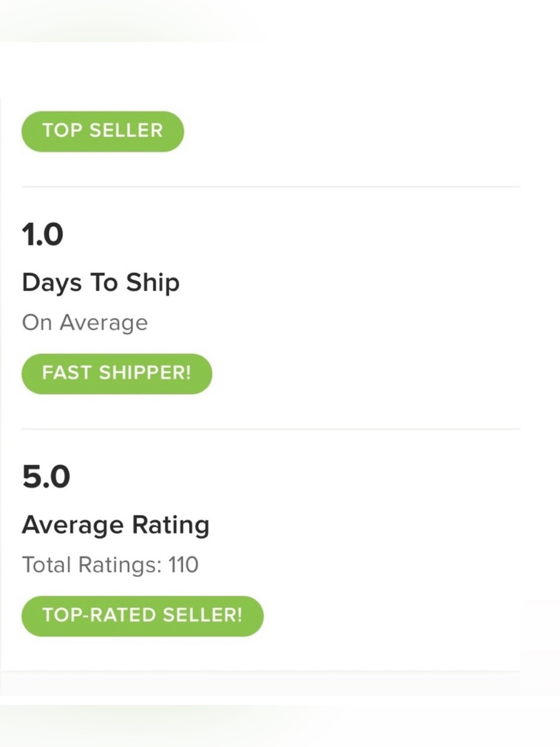Viewport: 560px width, 747px height.
Task: Click the Days To Ship heading
Action: 101,283
